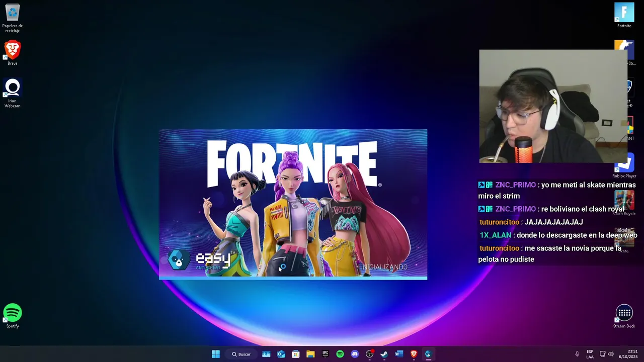Viewport: 644px width, 362px height.
Task: Click the Easy Anti-Cheat logo on splash
Action: (x=203, y=260)
